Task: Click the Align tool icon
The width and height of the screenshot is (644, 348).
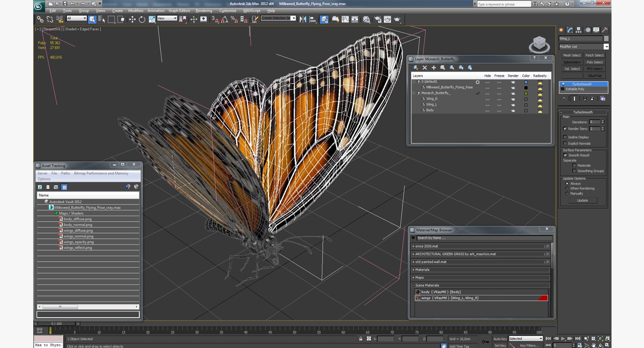Action: pyautogui.click(x=312, y=19)
